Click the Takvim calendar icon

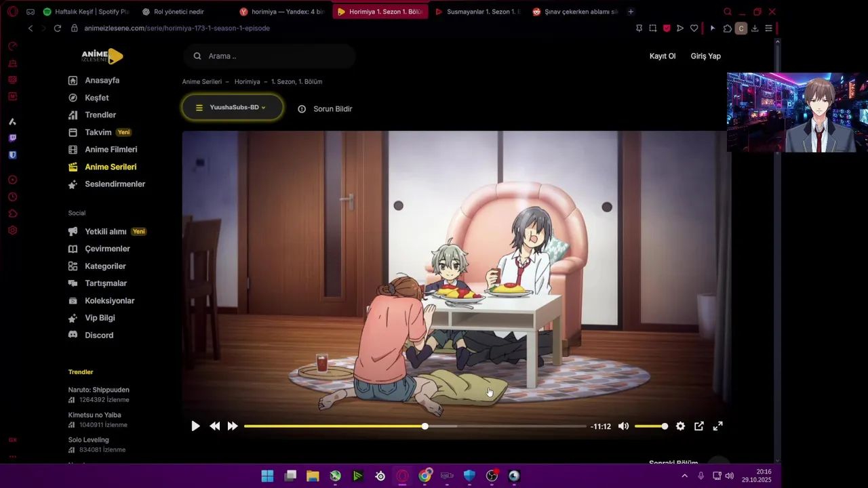(x=73, y=132)
